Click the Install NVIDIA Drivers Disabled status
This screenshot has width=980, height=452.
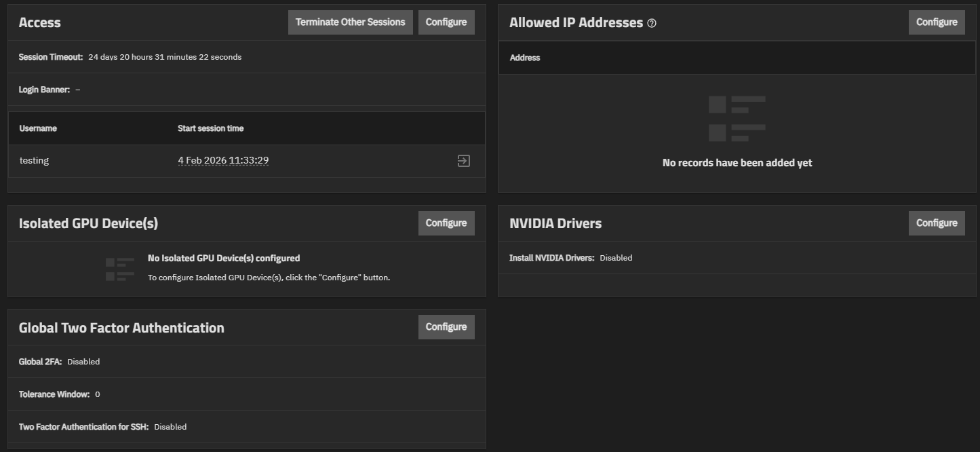(x=616, y=258)
